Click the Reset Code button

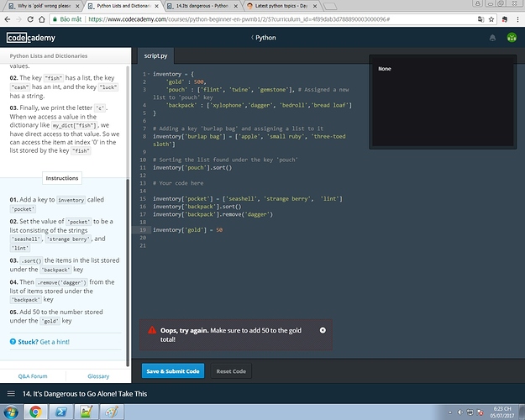(x=230, y=370)
